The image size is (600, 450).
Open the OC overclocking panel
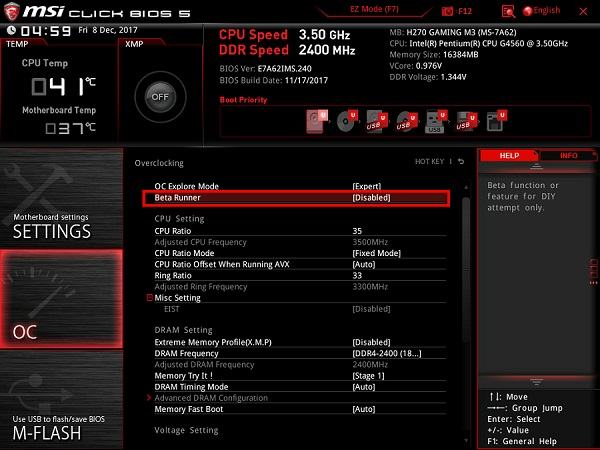click(x=61, y=299)
